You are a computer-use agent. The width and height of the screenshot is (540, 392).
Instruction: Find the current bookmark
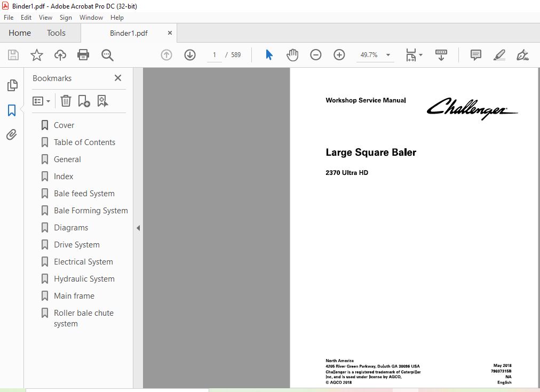click(x=102, y=101)
